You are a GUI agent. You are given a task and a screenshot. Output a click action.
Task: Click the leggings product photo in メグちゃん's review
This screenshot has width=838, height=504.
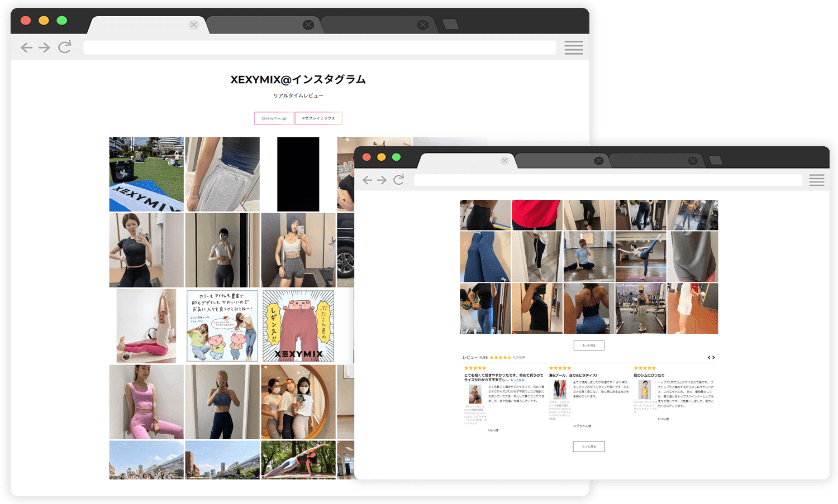pyautogui.click(x=560, y=390)
